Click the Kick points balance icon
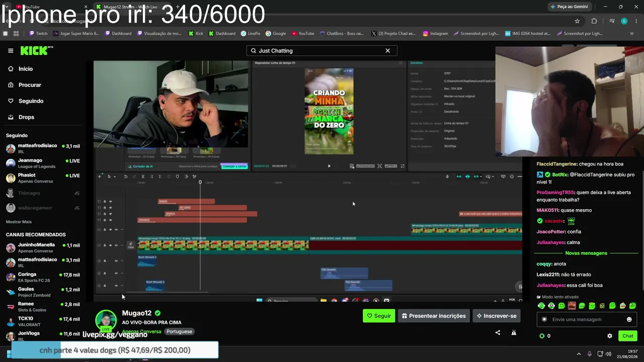This screenshot has width=644, height=362. (542, 336)
